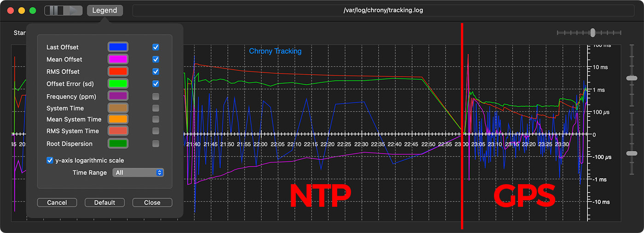The image size is (644, 233).
Task: Enable the Root Dispersion checkbox
Action: [x=156, y=144]
